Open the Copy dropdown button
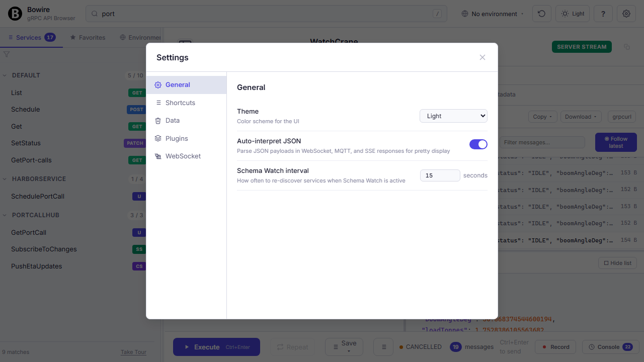The height and width of the screenshot is (362, 644). coord(542,117)
